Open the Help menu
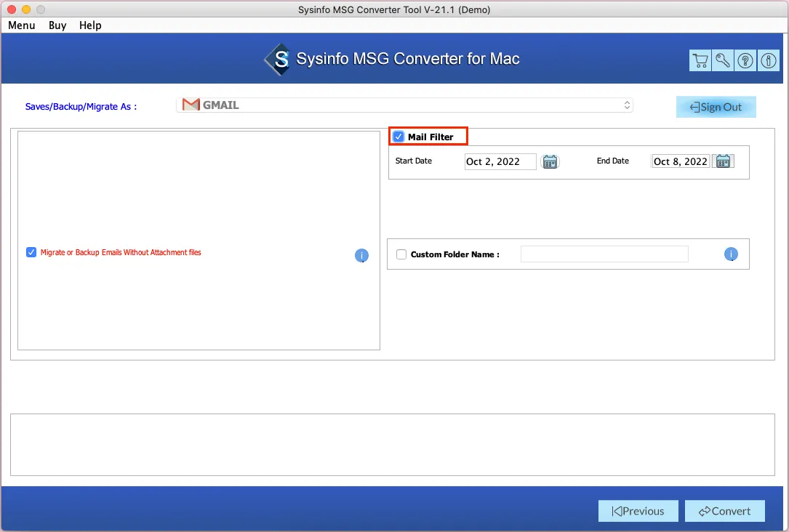The height and width of the screenshot is (532, 789). click(x=90, y=25)
